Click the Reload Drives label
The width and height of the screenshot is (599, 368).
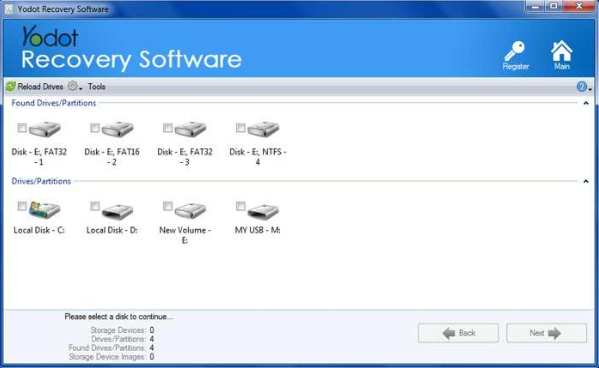click(40, 87)
